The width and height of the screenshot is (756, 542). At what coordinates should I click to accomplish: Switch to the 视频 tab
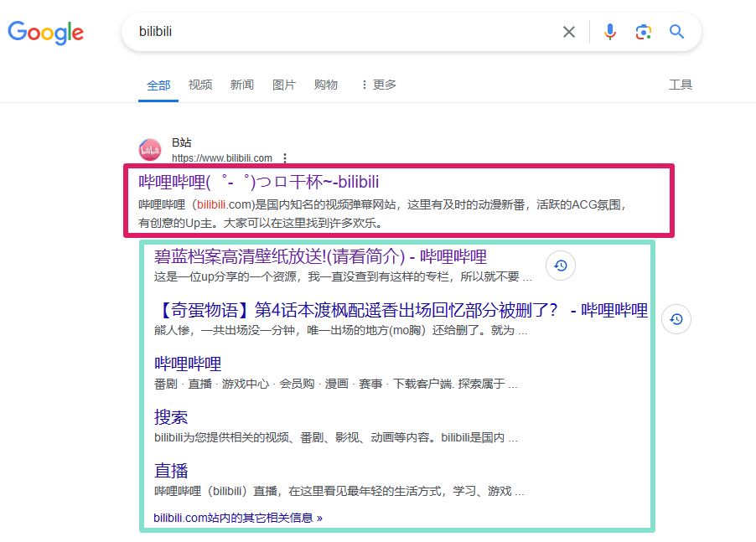tap(200, 85)
